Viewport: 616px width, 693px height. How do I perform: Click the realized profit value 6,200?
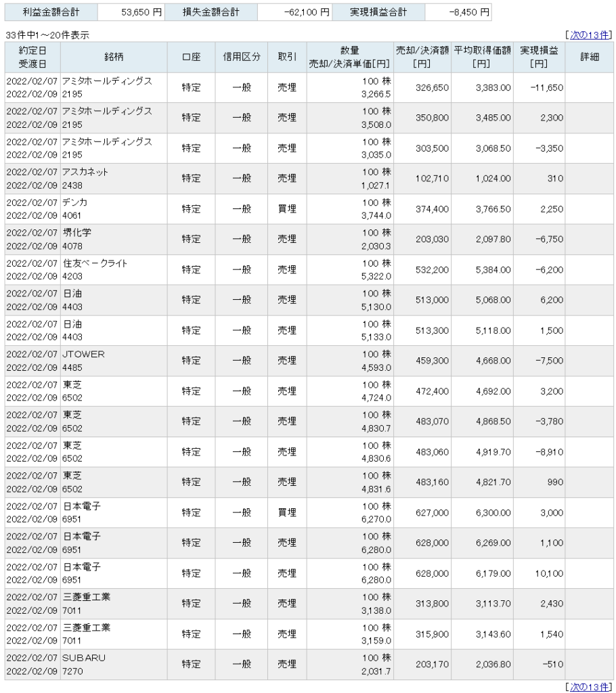tap(552, 300)
